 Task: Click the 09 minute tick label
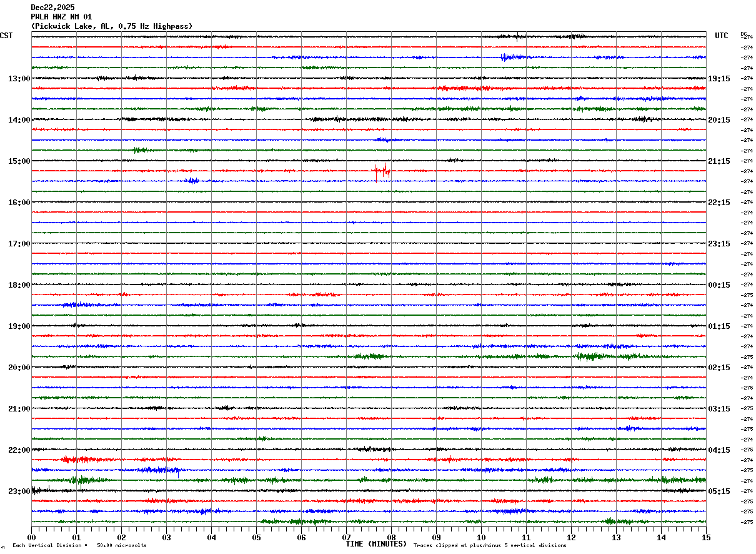[436, 537]
